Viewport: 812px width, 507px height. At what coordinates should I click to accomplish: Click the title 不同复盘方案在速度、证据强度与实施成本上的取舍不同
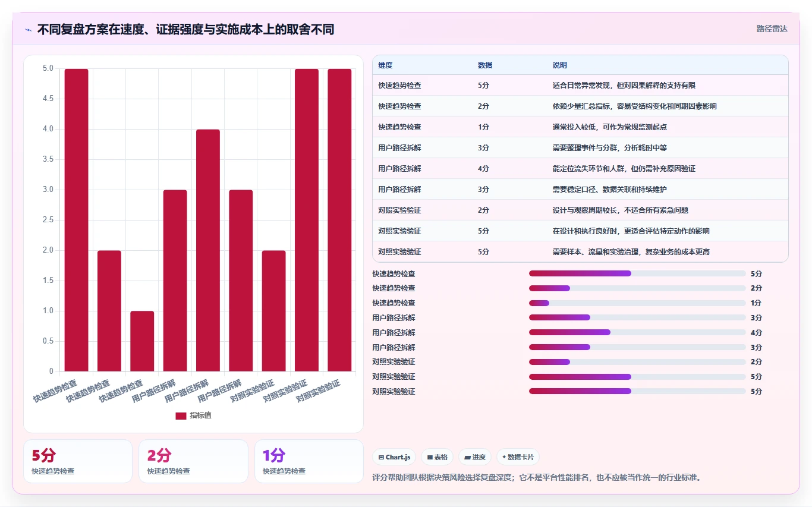pyautogui.click(x=185, y=30)
